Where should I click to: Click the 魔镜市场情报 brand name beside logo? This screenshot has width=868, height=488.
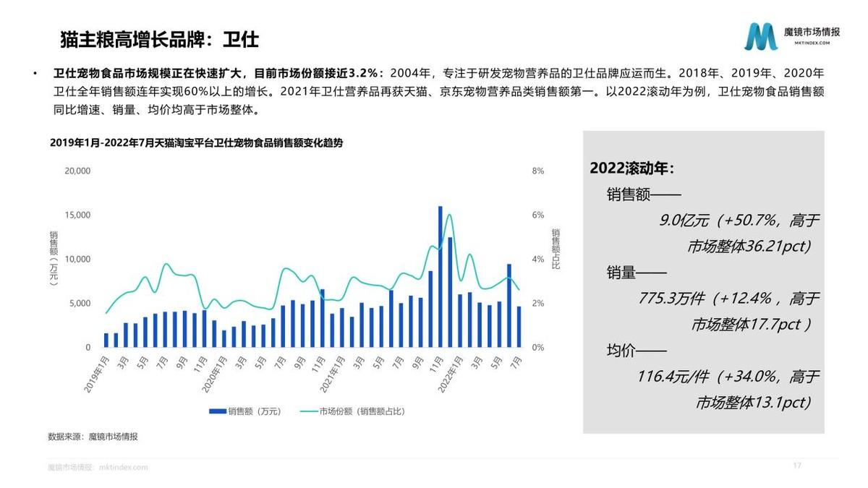pyautogui.click(x=812, y=32)
